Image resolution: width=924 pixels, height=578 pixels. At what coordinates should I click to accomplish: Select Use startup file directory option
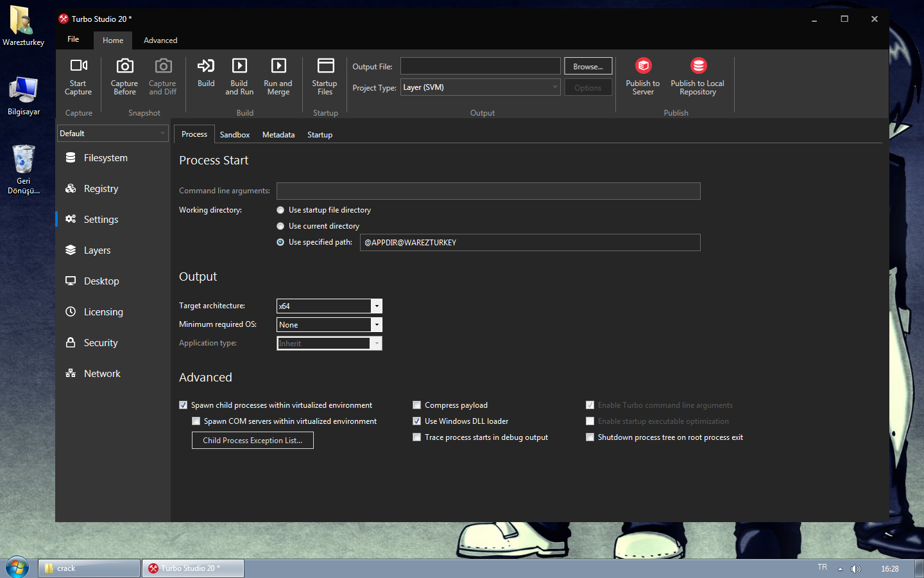[280, 210]
